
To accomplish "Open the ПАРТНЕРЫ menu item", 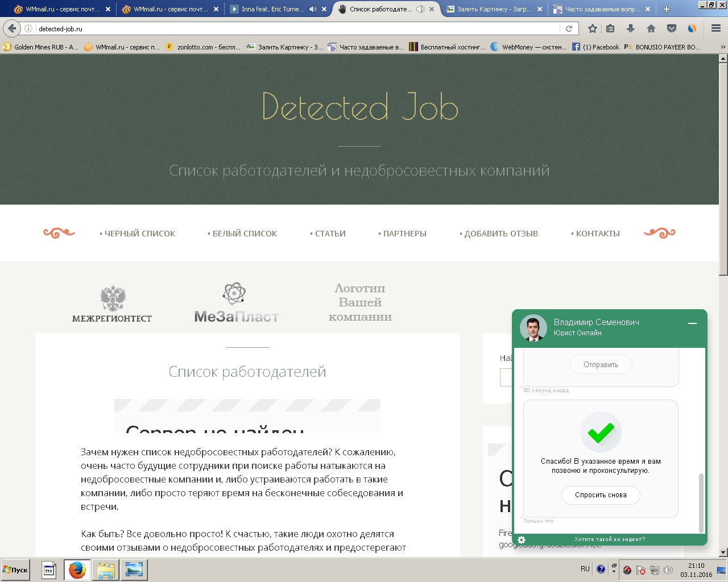I will [x=403, y=234].
